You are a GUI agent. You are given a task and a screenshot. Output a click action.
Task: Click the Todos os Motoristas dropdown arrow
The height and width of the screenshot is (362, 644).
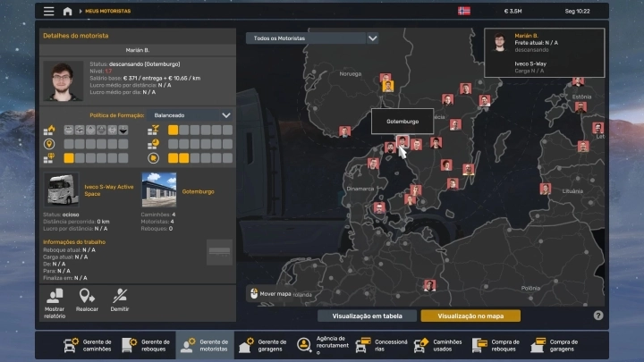372,38
